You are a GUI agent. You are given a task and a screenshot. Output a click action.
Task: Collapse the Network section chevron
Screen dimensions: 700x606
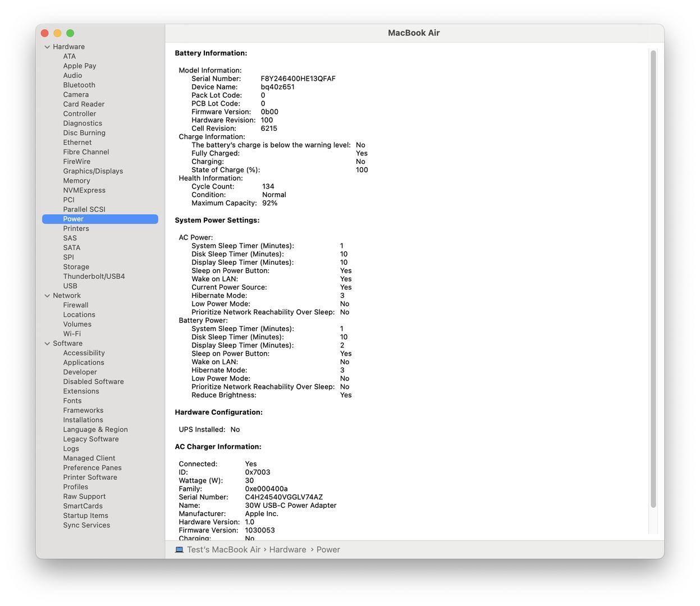click(x=47, y=296)
